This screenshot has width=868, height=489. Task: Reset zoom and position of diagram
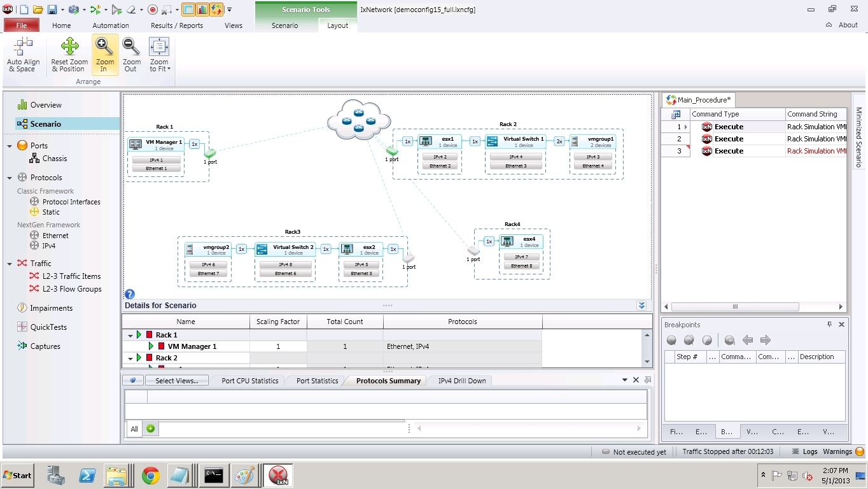(69, 55)
